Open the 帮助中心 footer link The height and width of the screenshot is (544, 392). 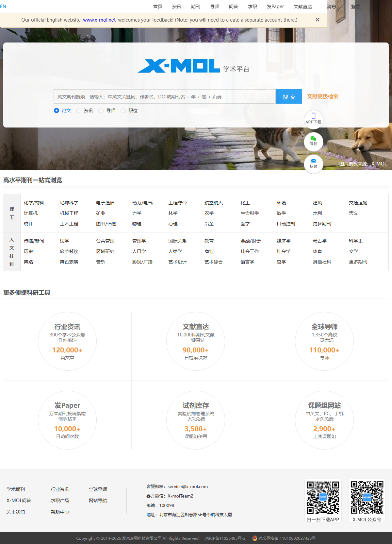coord(60,512)
